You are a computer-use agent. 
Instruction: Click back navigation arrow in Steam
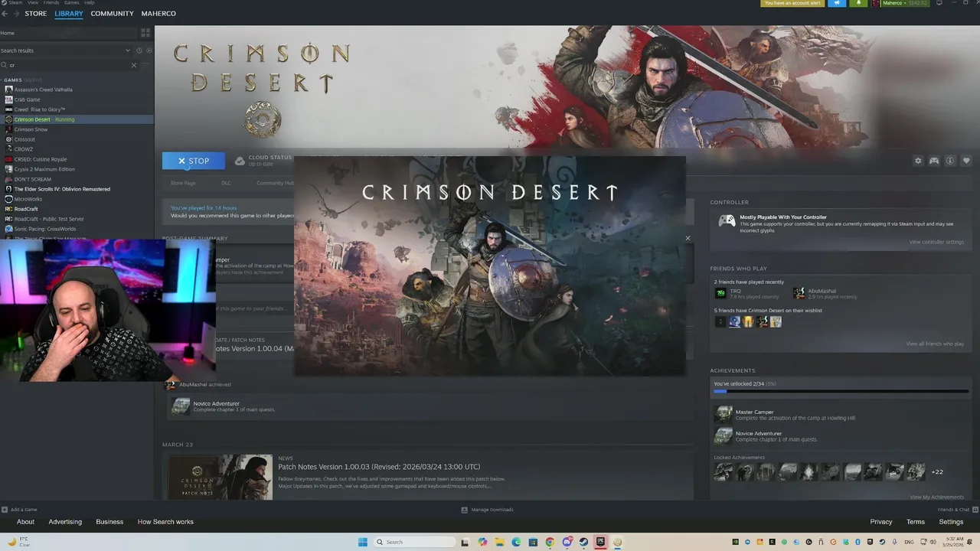[5, 14]
